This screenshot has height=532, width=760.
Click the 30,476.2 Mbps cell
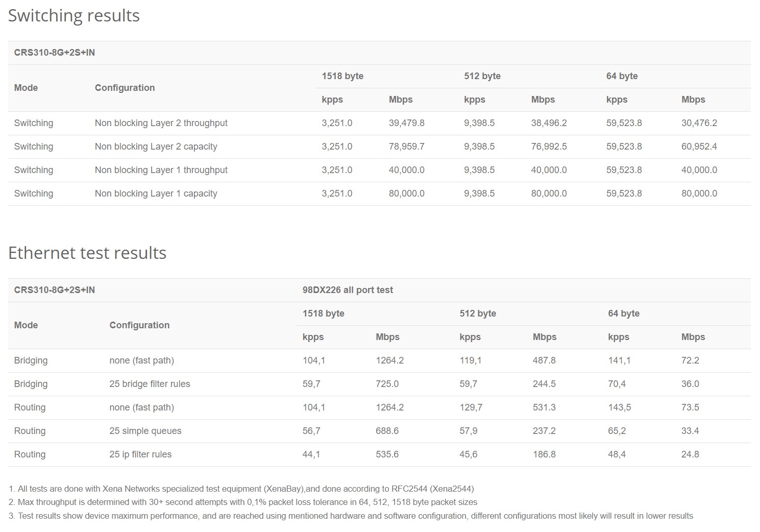(699, 123)
